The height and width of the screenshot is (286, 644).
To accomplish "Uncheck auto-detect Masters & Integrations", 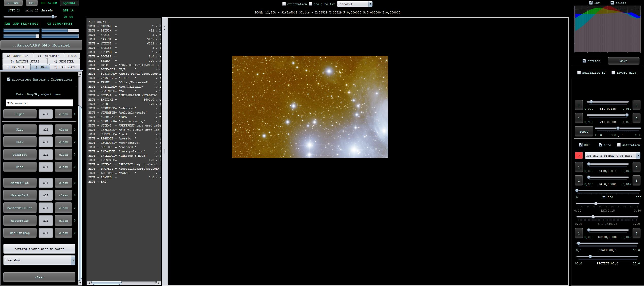I will [x=9, y=80].
